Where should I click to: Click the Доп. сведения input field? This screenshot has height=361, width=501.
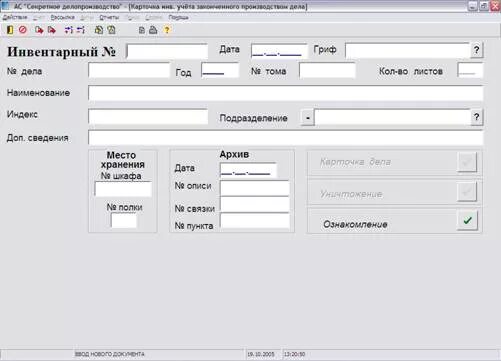[x=286, y=138]
